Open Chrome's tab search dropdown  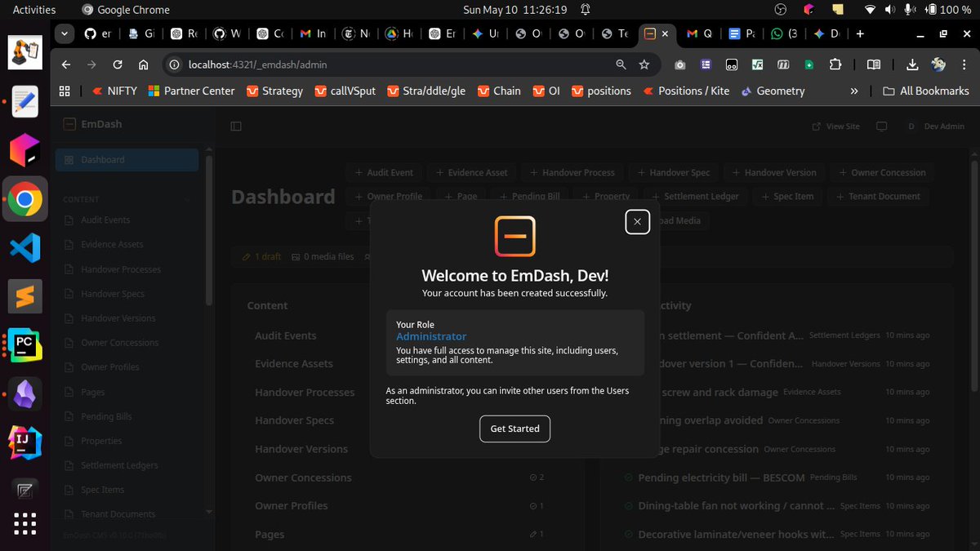65,33
